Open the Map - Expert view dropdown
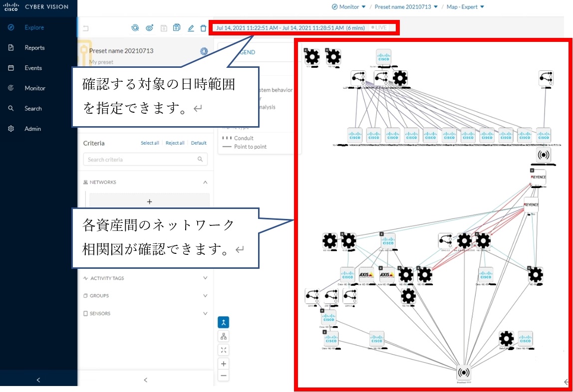This screenshot has height=392, width=573. tap(465, 7)
